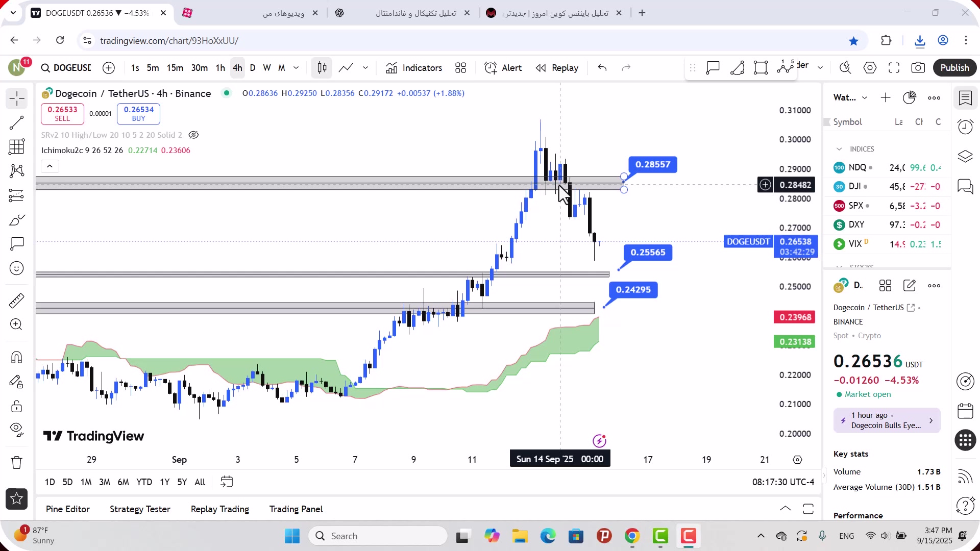Set chart range to YTD
Image resolution: width=980 pixels, height=551 pixels.
(144, 482)
